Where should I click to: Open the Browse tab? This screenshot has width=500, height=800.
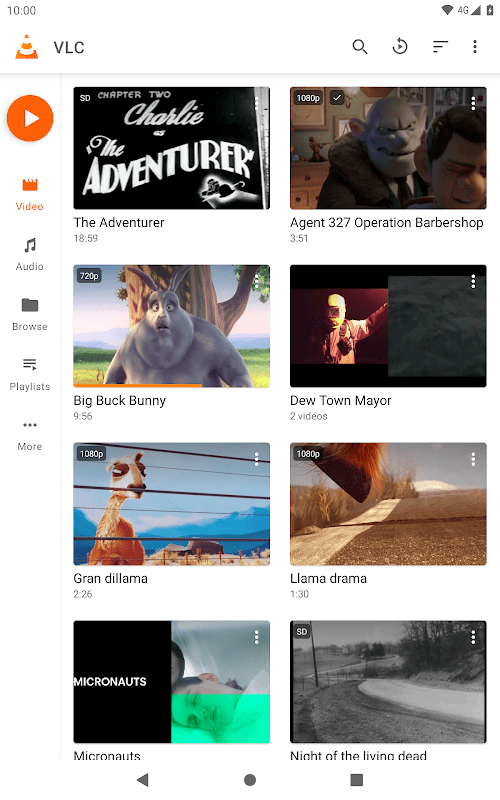[30, 314]
